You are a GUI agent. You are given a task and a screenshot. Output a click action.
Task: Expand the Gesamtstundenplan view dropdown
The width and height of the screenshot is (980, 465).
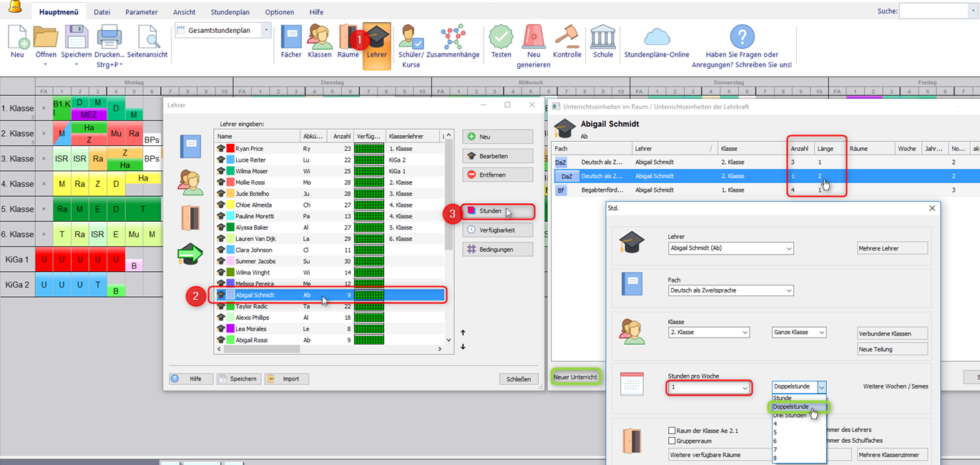(x=266, y=30)
